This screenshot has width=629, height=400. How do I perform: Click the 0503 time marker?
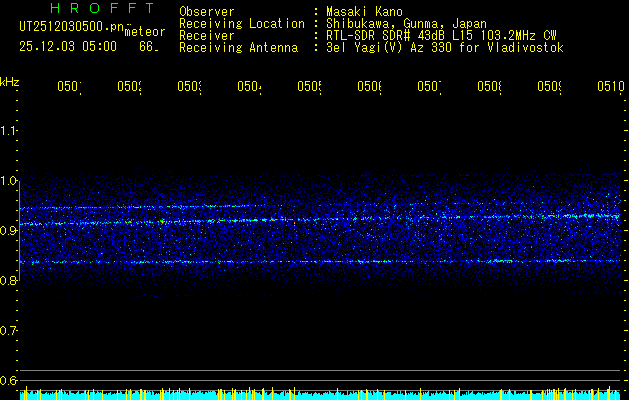189,87
